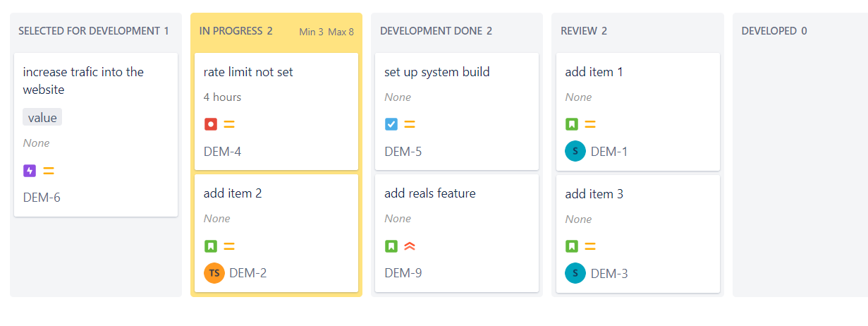Click the 'None' estimate on DEM-6

tap(37, 143)
